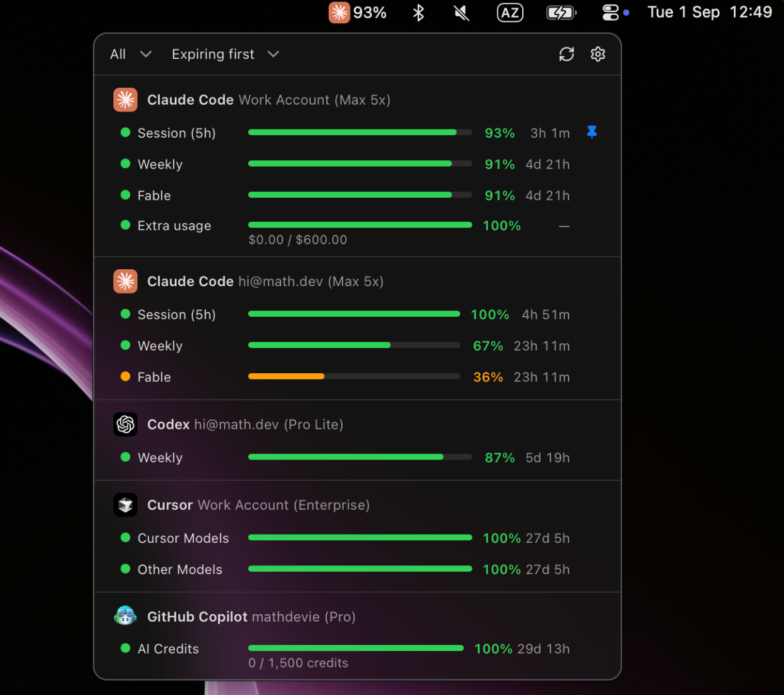Click the Claude Code Work Account logo icon

125,100
